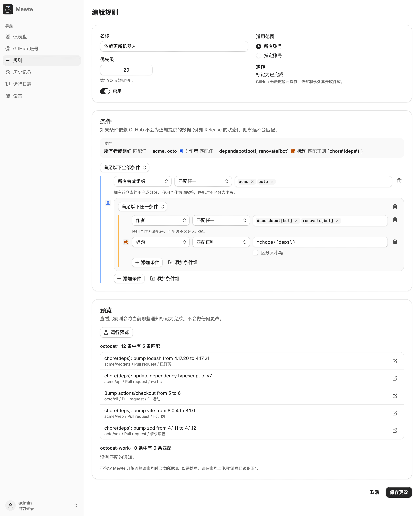The width and height of the screenshot is (420, 516).
Task: Remove the renovate[bot] tag
Action: point(337,221)
